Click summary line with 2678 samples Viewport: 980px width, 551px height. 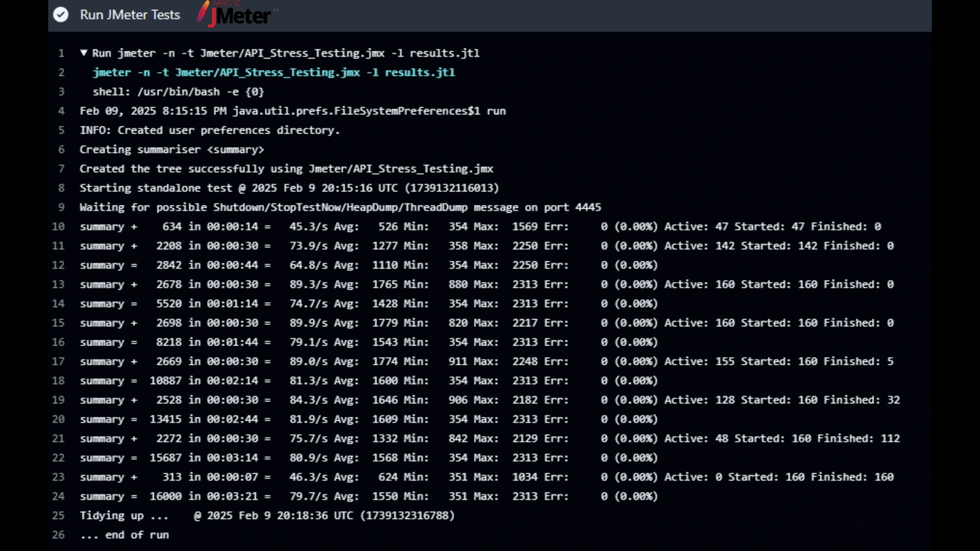pos(486,284)
